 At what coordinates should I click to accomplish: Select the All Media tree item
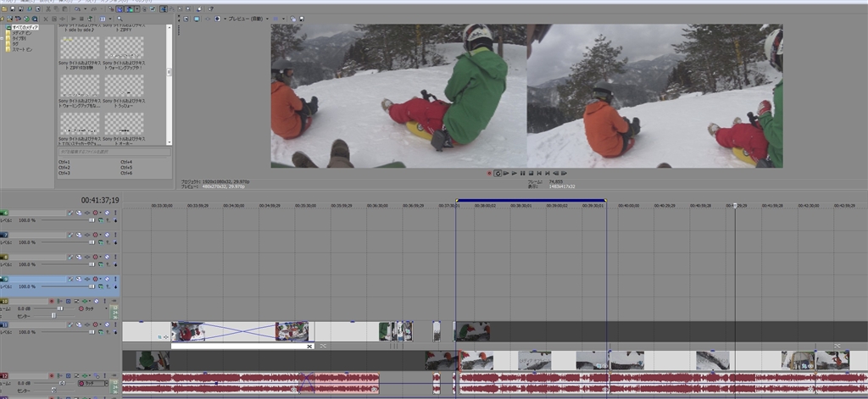[x=24, y=27]
